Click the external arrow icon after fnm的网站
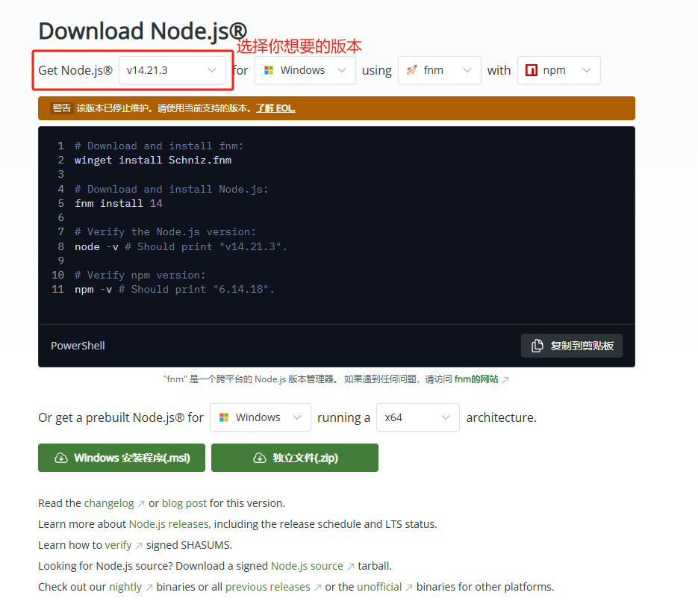This screenshot has width=698, height=616. [x=505, y=379]
